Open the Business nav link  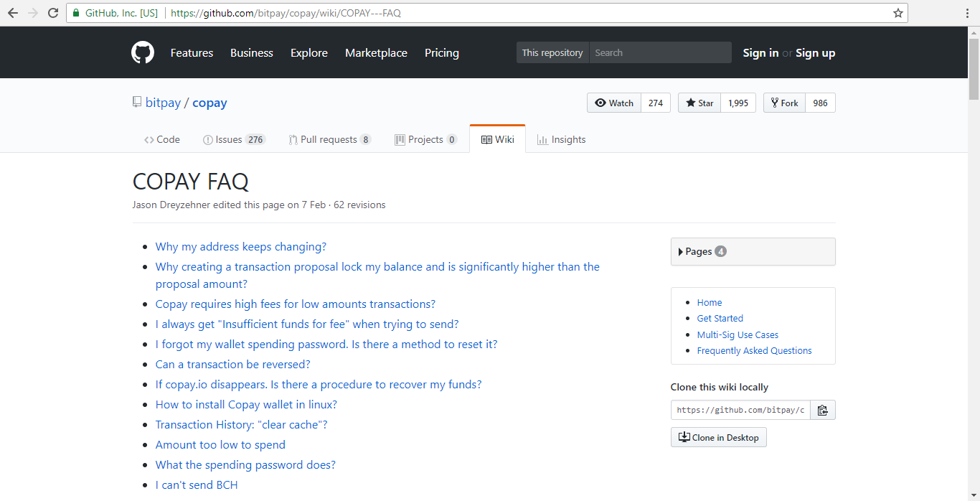[x=252, y=52]
